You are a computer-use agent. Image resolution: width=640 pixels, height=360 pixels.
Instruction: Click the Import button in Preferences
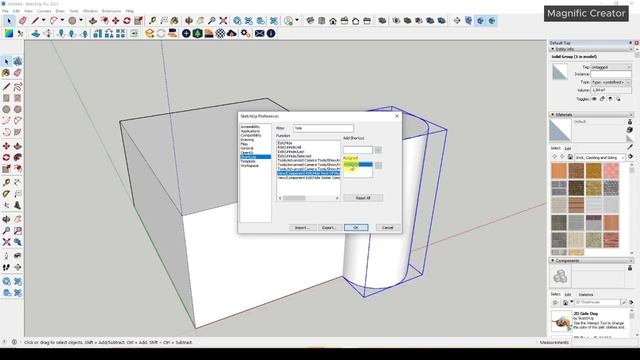[302, 227]
